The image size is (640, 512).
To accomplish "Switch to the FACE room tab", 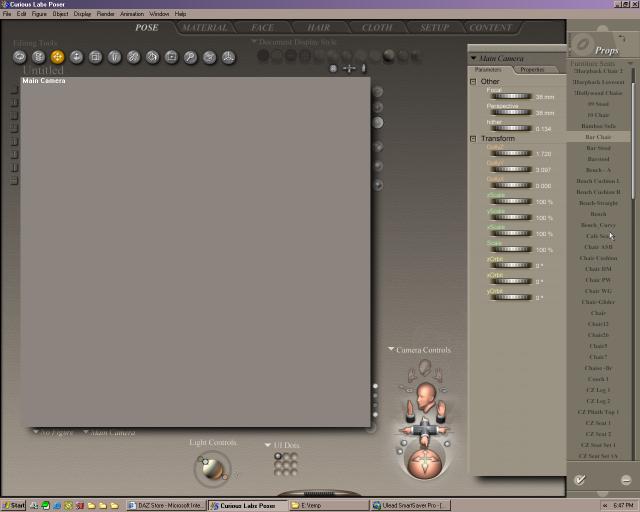I will click(x=262, y=27).
